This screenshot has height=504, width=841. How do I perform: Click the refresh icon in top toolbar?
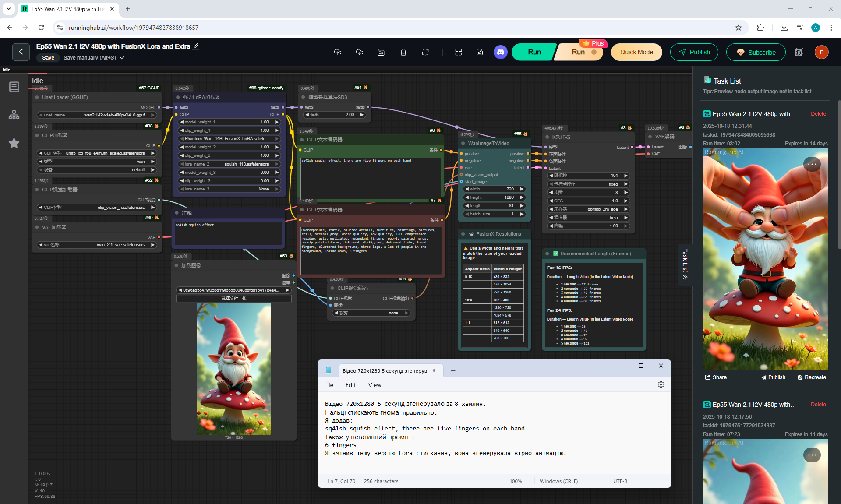point(425,52)
